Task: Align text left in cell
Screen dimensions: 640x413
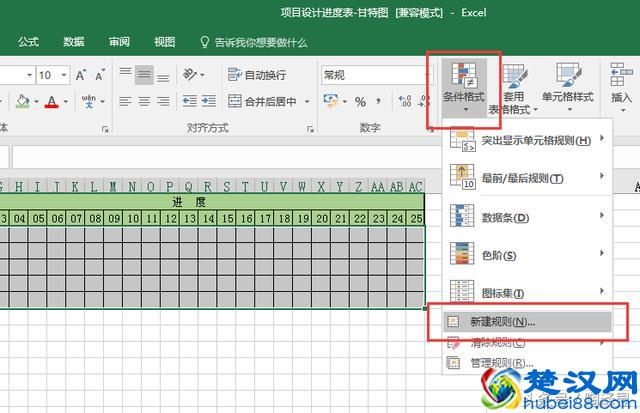Action: [x=125, y=101]
